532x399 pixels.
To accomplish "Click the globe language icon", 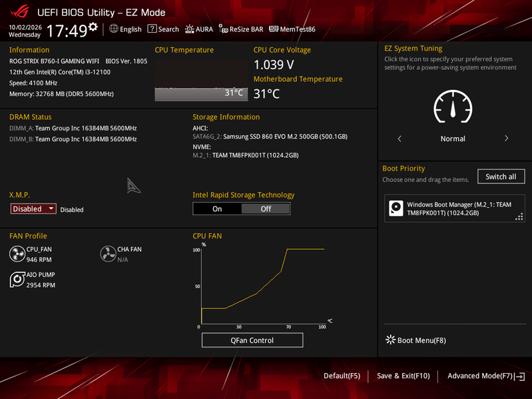I will [x=114, y=29].
